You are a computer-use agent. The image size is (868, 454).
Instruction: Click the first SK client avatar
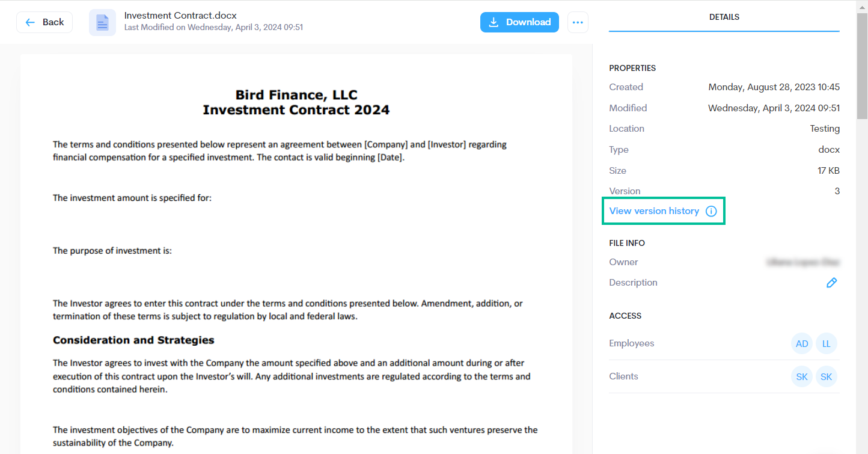pos(802,377)
